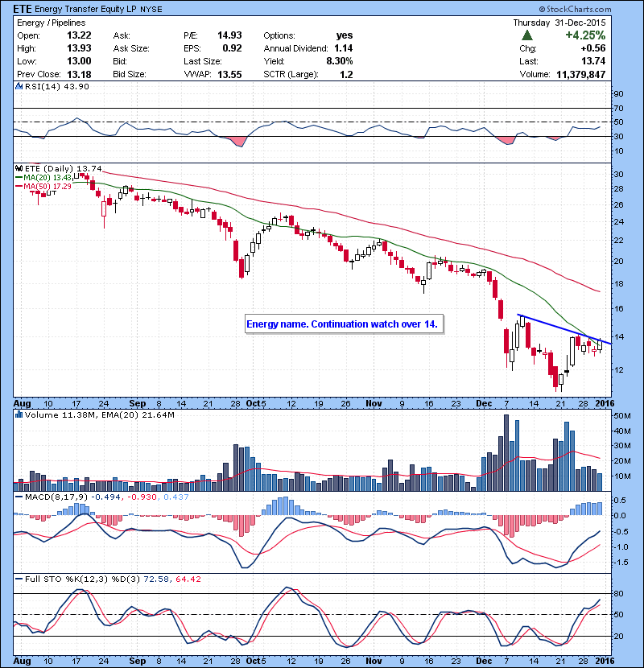644x668 pixels.
Task: Click the 'Dec' month label under the price chart
Action: pyautogui.click(x=484, y=403)
